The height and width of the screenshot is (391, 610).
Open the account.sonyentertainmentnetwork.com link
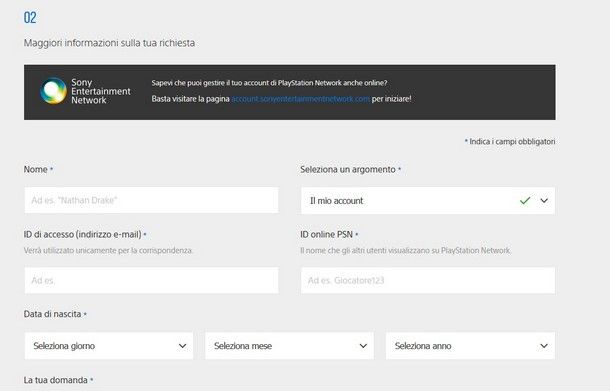[300, 99]
